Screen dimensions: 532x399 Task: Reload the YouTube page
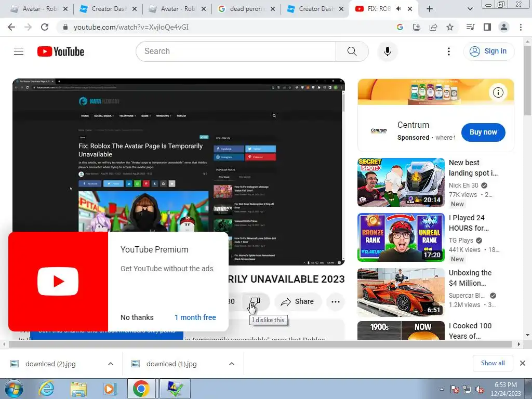(x=45, y=27)
